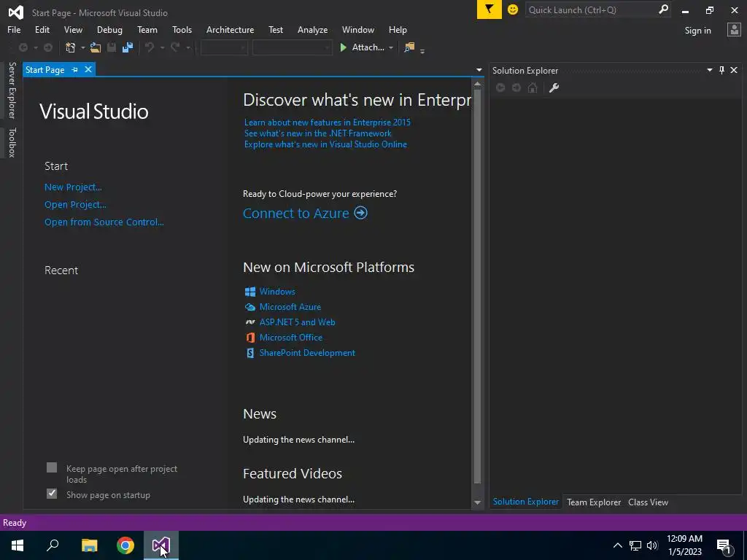747x560 pixels.
Task: Click the Microsoft Office logo icon
Action: (250, 338)
